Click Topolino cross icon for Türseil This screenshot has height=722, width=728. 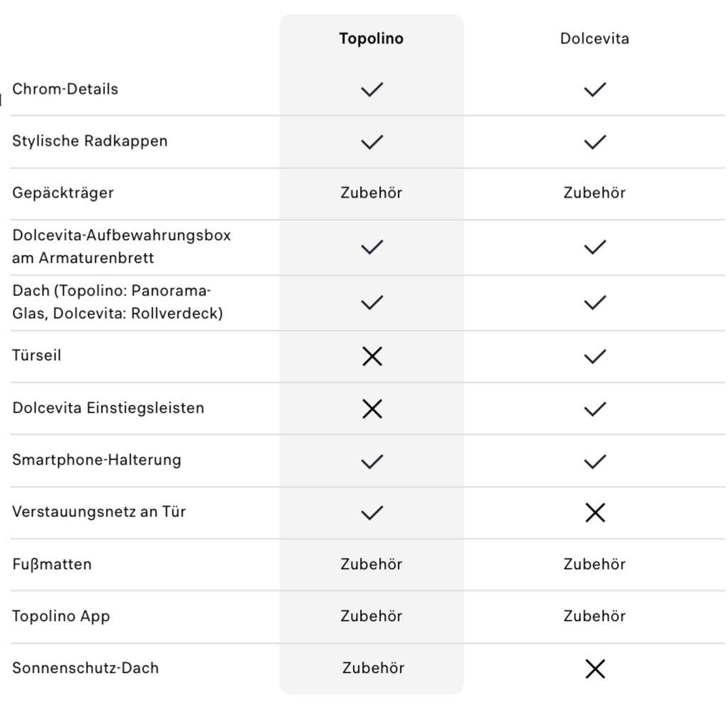coord(371,356)
